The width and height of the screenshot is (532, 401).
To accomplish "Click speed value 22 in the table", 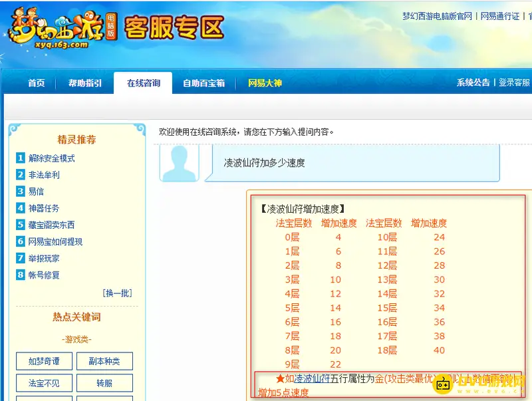I will [x=335, y=364].
